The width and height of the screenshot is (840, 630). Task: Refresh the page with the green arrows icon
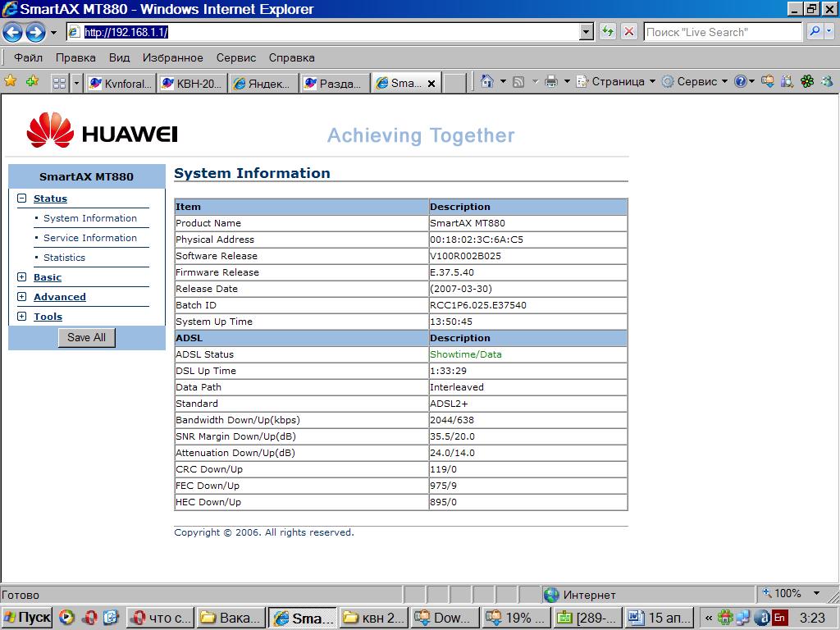(x=608, y=32)
